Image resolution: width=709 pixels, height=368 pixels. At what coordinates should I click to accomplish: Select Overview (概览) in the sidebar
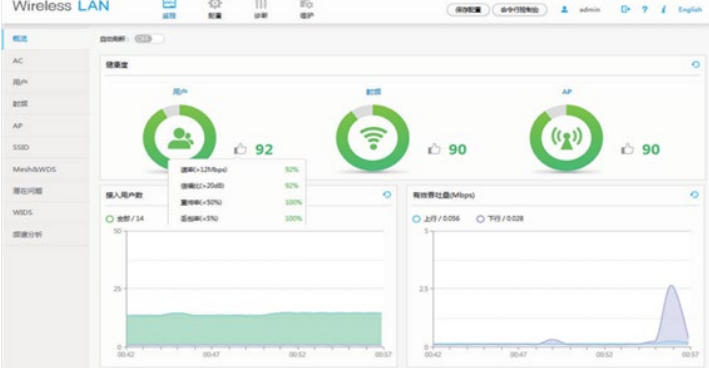point(45,39)
